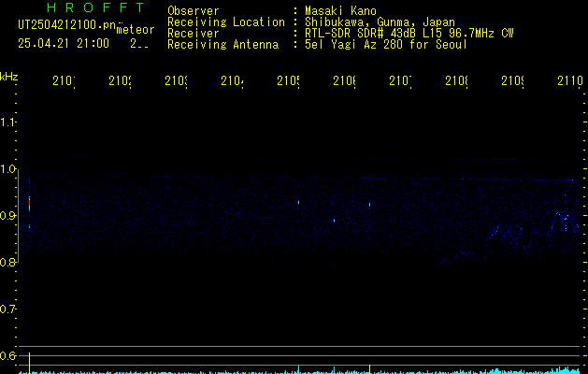Click the 0.7 kHz axis label
Screen dimensions: 588x374
(x=7, y=309)
